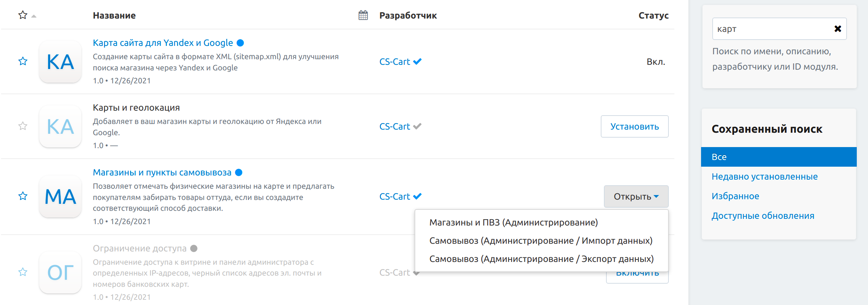This screenshot has width=868, height=305.
Task: Open Недавно установленные saved search
Action: pos(765,176)
